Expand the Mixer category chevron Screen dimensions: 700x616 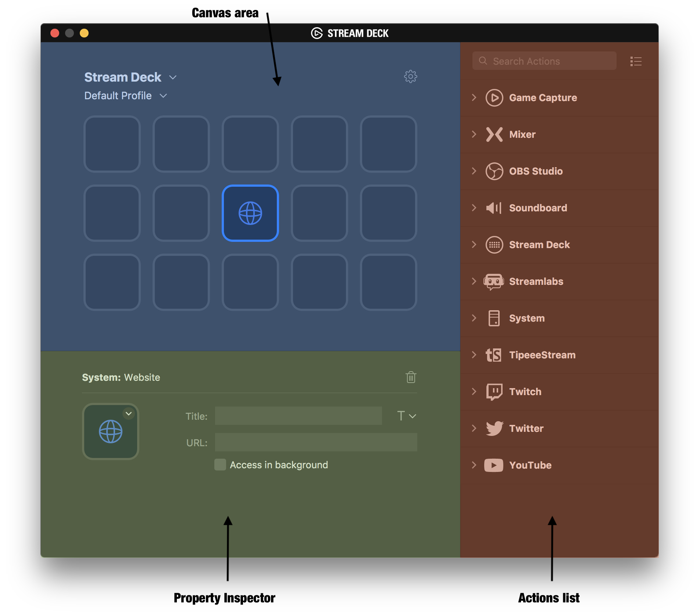click(x=474, y=135)
